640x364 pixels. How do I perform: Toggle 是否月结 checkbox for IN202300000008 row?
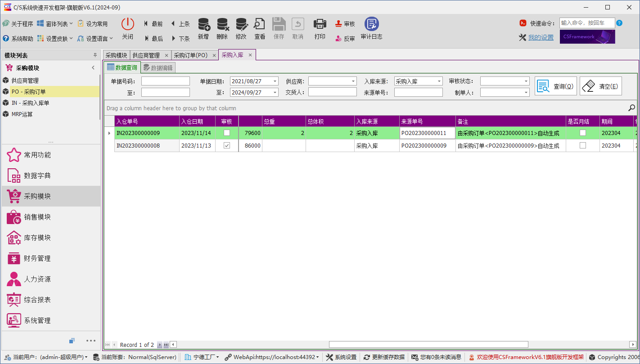[x=583, y=145]
